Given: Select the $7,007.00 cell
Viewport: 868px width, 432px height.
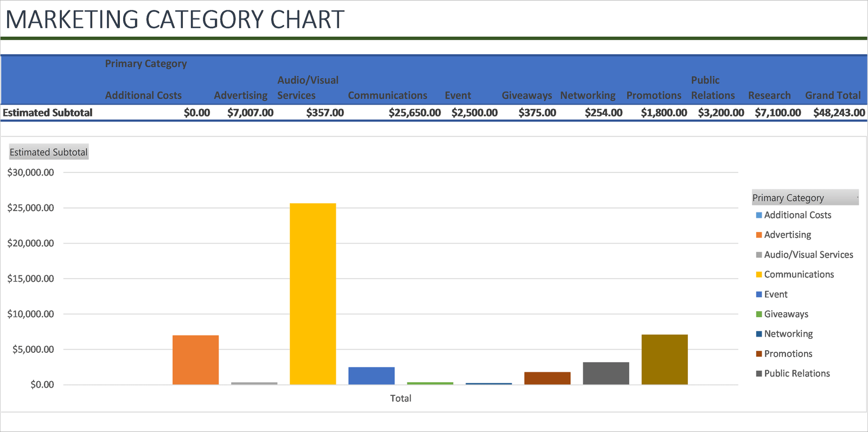Looking at the screenshot, I should pos(250,113).
